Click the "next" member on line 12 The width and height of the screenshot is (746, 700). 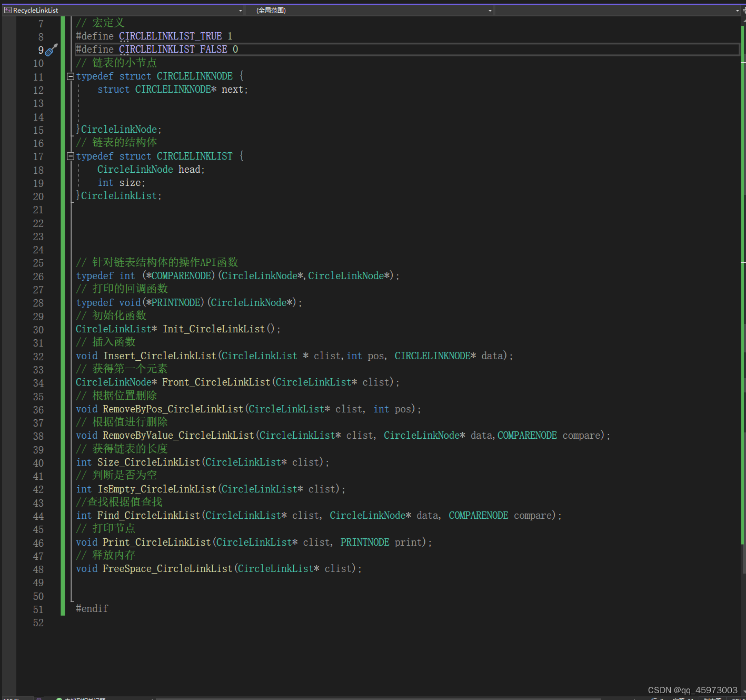click(x=232, y=90)
